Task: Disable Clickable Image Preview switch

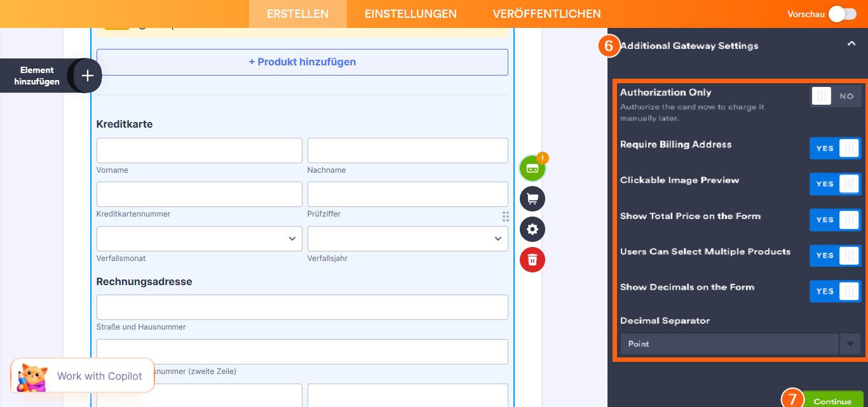Action: coord(836,183)
